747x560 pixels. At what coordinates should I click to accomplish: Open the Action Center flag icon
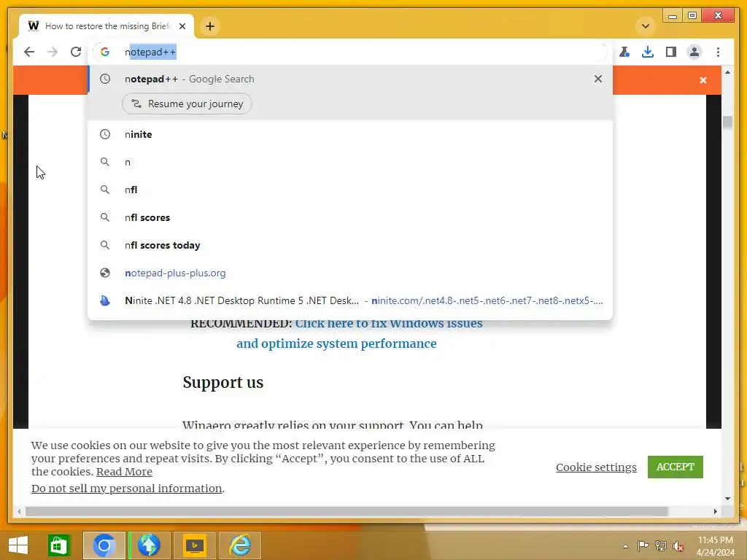643,546
